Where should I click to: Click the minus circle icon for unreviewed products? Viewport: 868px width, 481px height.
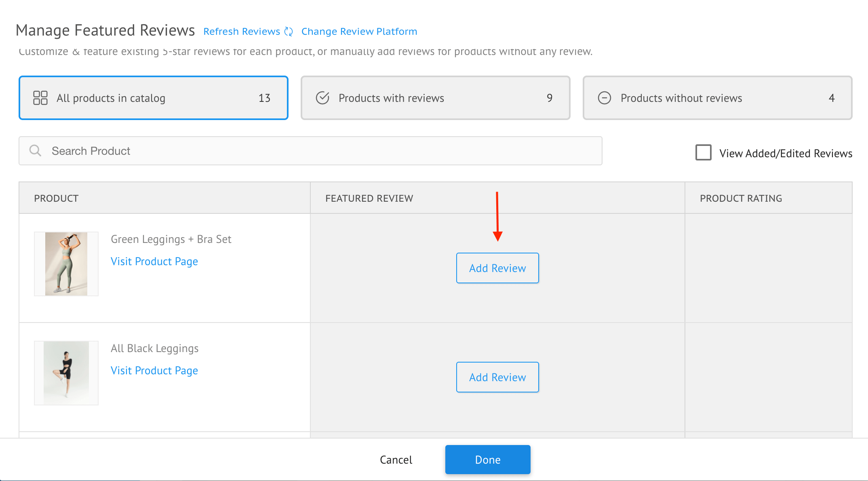(x=604, y=98)
